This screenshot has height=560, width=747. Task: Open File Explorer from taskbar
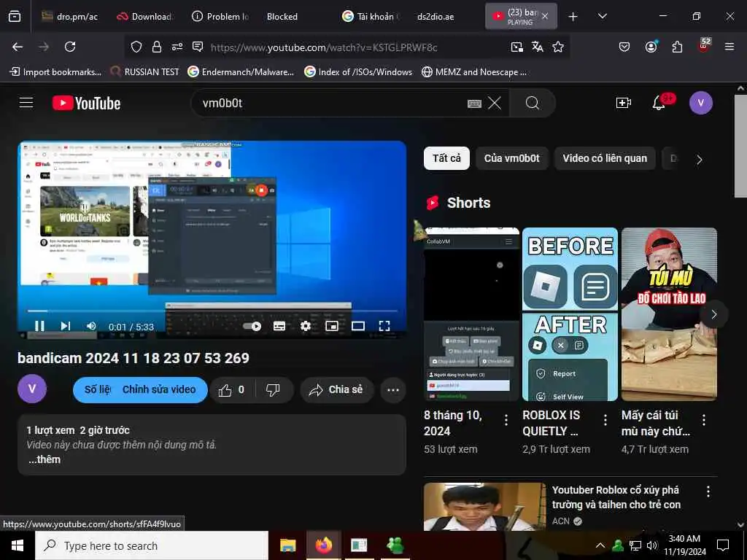(x=287, y=545)
